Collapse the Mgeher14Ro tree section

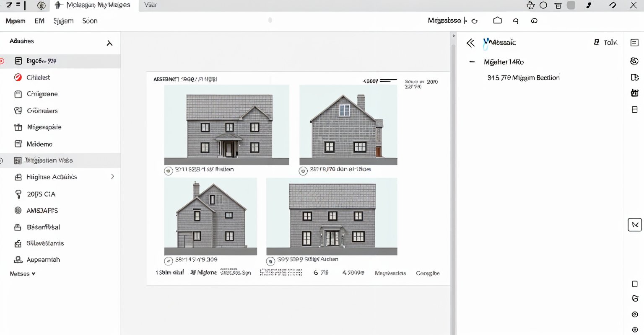point(472,62)
